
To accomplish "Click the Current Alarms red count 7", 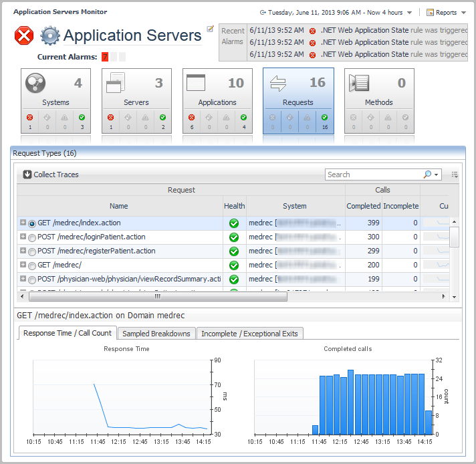I will tap(105, 57).
